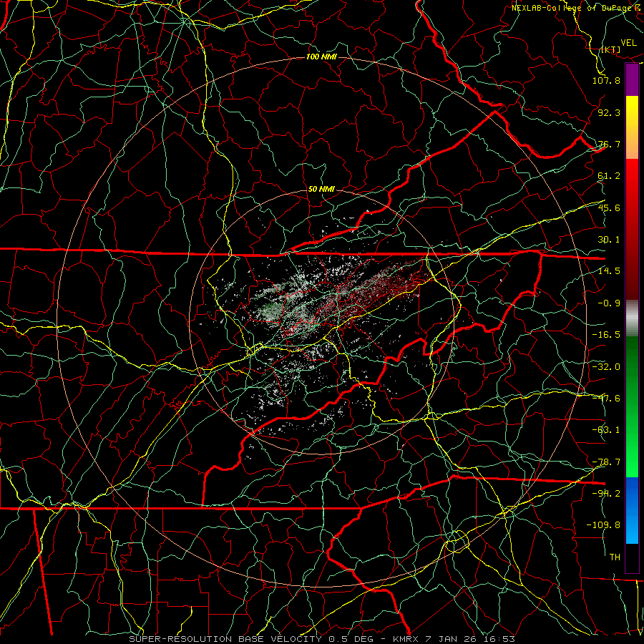This screenshot has width=644, height=644.
Task: Click the 92.3 velocity scale value
Action: coord(609,112)
